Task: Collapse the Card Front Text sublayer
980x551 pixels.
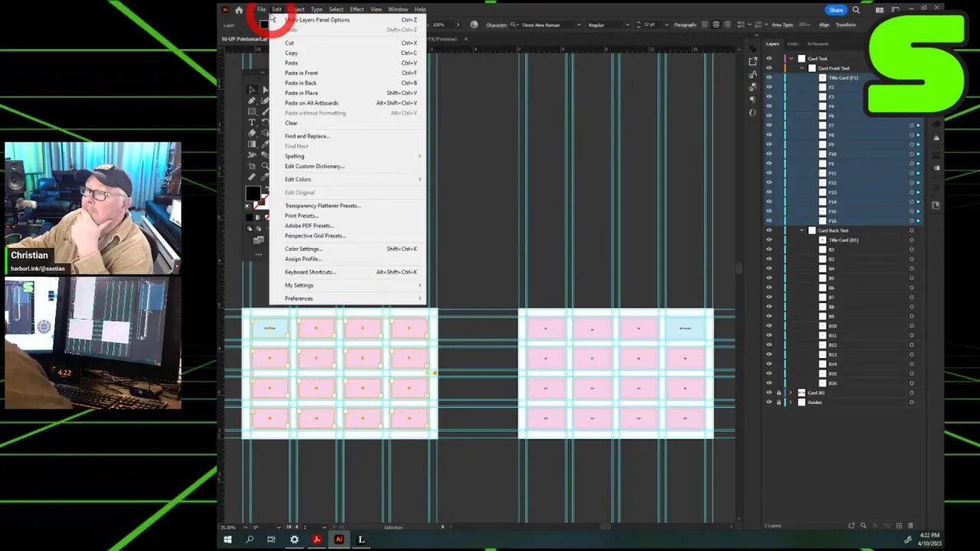Action: [802, 68]
